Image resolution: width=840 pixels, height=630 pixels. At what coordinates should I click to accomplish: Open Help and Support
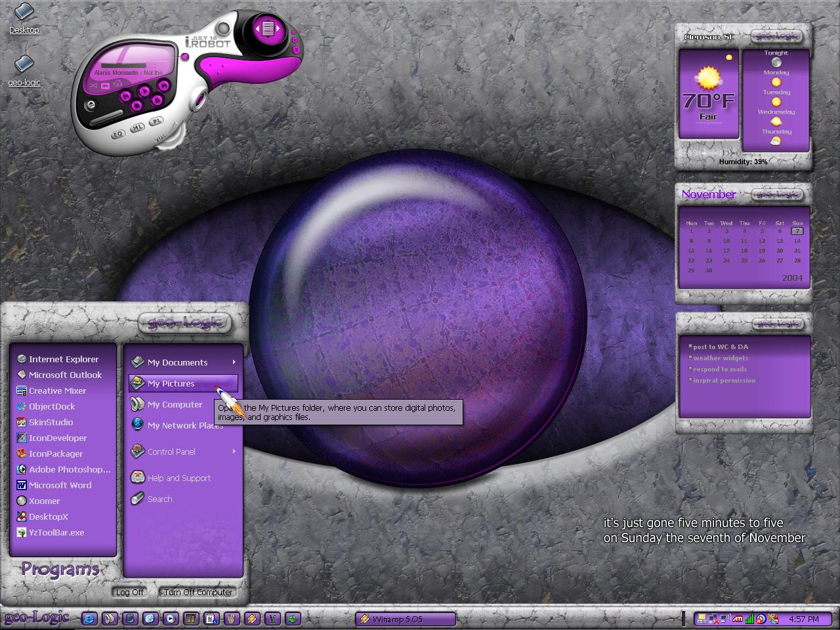[171, 478]
